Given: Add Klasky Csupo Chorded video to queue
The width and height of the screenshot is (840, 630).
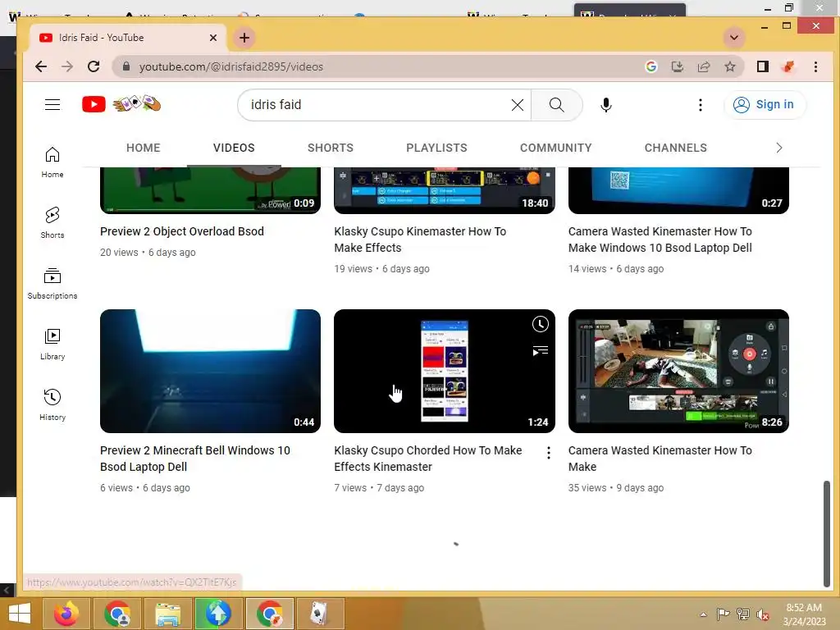Looking at the screenshot, I should 540,351.
